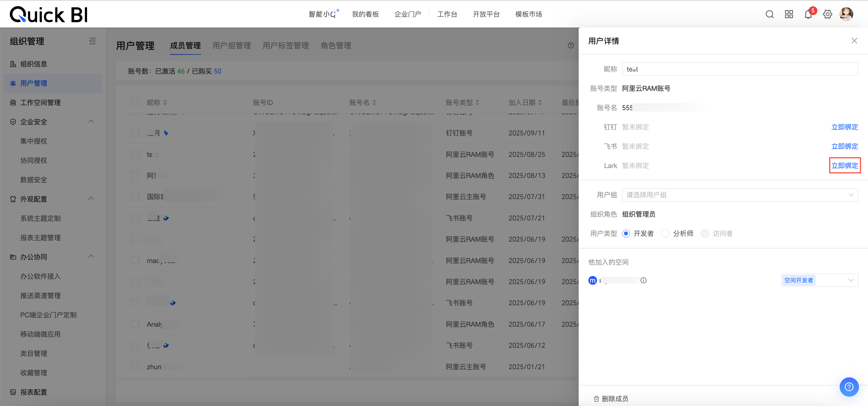Open the apps grid icon
The height and width of the screenshot is (406, 868).
point(789,14)
